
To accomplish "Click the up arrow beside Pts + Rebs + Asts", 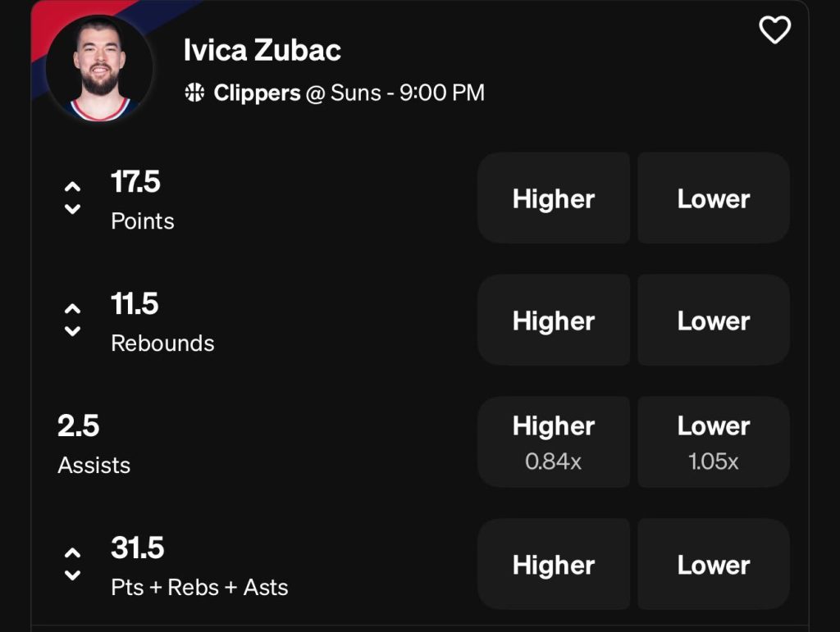I will pos(72,552).
